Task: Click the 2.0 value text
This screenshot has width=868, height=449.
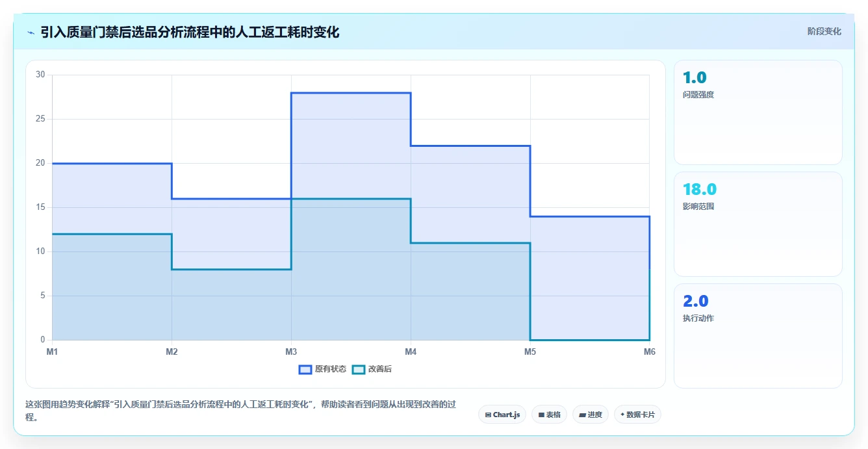Action: point(696,301)
